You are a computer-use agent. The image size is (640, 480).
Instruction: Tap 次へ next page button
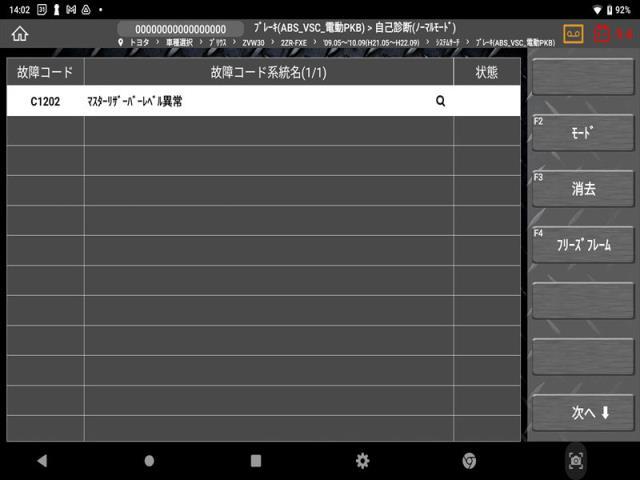[583, 413]
